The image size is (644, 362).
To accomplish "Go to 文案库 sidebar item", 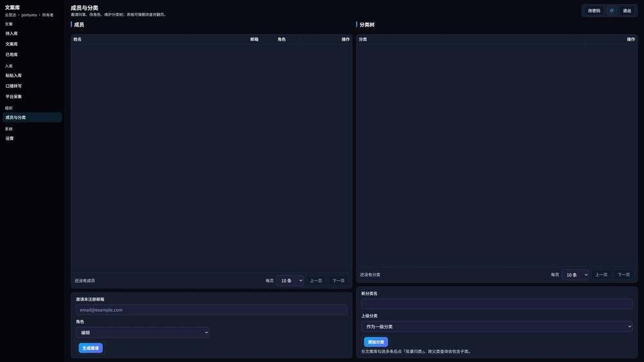I will (x=32, y=44).
